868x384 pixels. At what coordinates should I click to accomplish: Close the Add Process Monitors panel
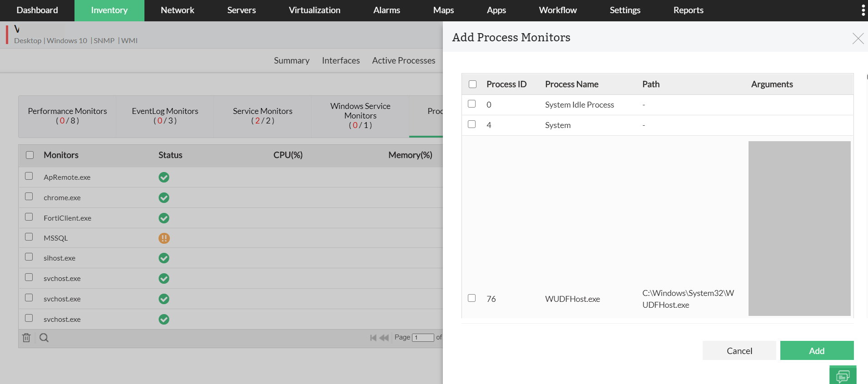coord(858,39)
